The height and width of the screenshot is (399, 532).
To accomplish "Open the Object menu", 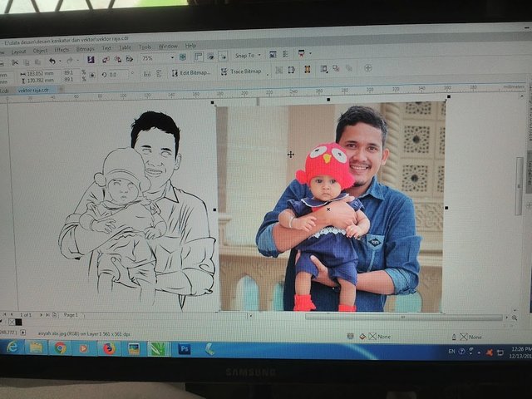I will click(x=40, y=51).
